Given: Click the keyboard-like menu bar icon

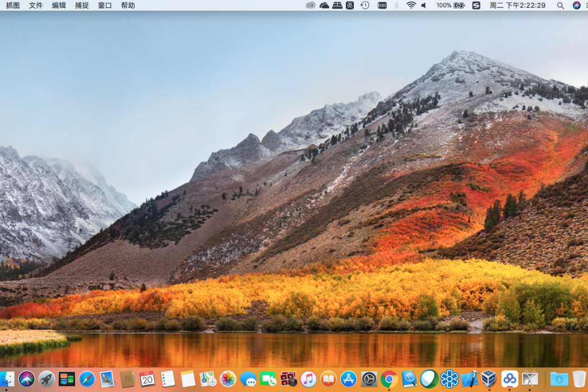Looking at the screenshot, I should tap(382, 5).
